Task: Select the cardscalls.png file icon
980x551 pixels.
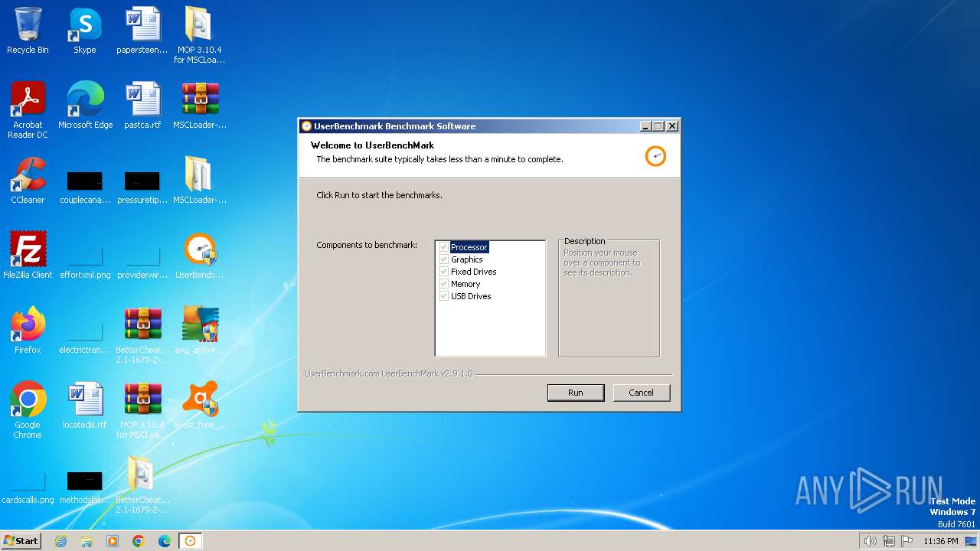Action: pyautogui.click(x=28, y=488)
